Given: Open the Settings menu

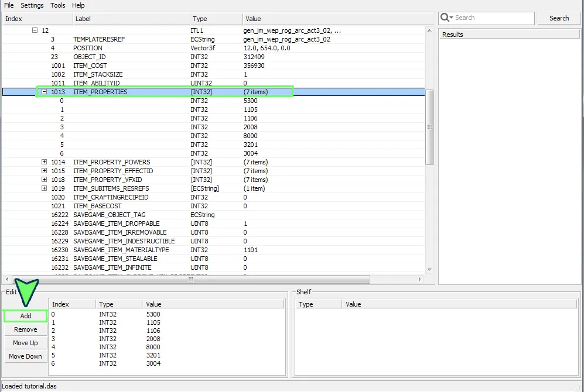Looking at the screenshot, I should (32, 5).
